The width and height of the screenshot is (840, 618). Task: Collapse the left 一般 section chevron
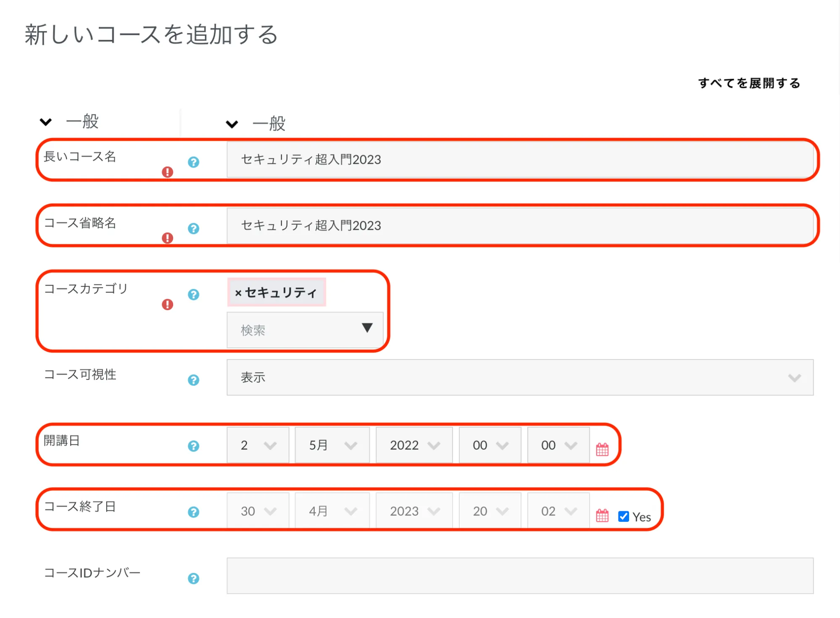46,122
